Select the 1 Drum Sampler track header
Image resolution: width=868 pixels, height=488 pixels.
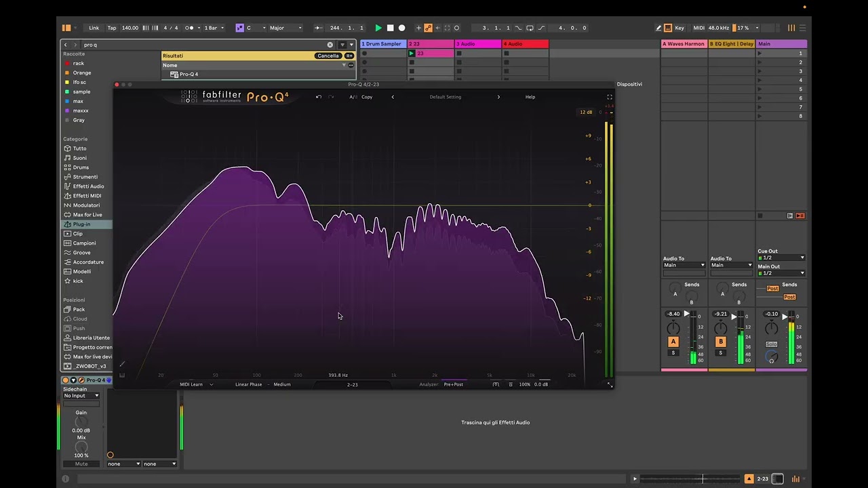383,44
